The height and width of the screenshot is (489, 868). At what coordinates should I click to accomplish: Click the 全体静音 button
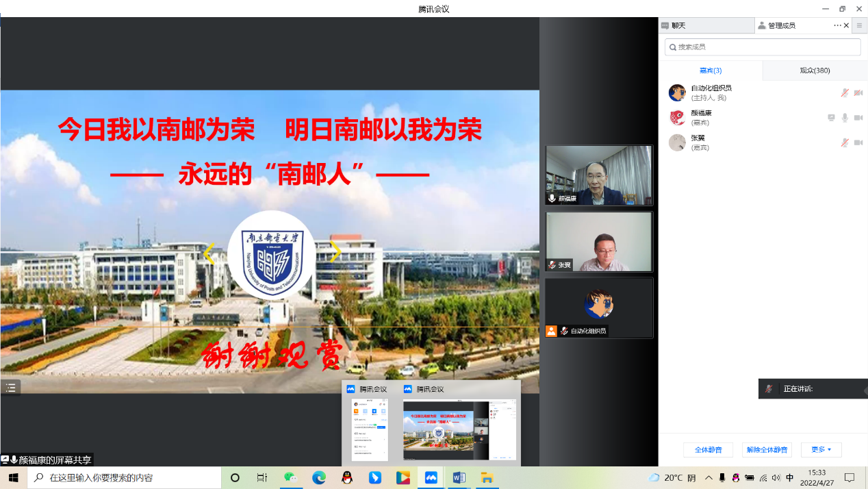point(708,450)
